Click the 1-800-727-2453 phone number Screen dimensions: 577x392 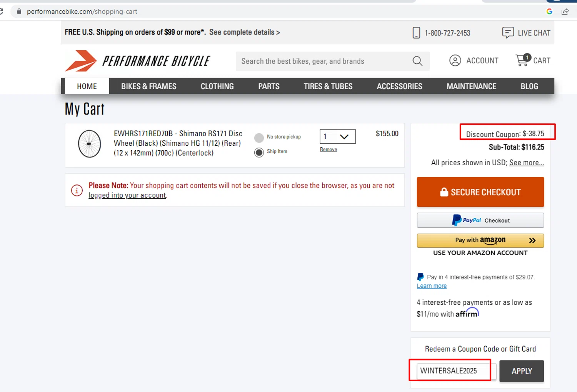point(447,33)
